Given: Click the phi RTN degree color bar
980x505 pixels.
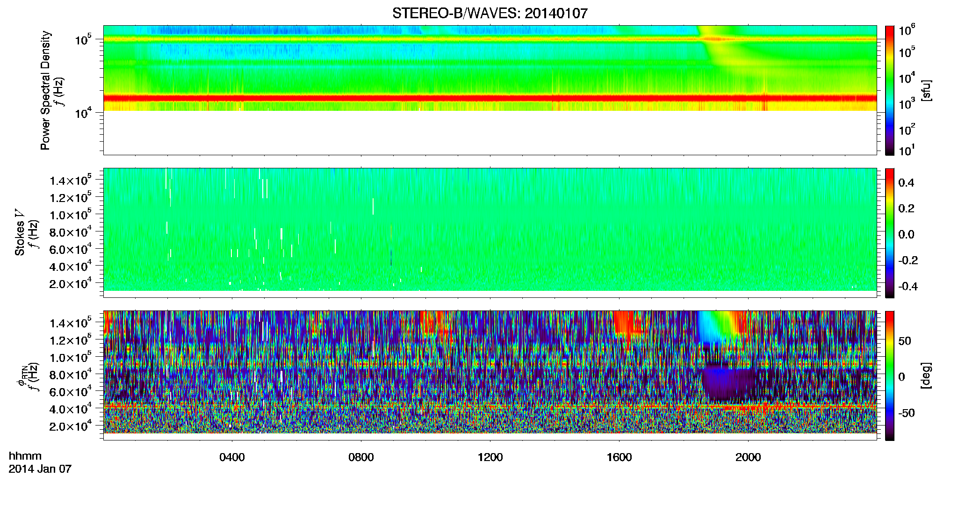Looking at the screenshot, I should click(x=889, y=375).
